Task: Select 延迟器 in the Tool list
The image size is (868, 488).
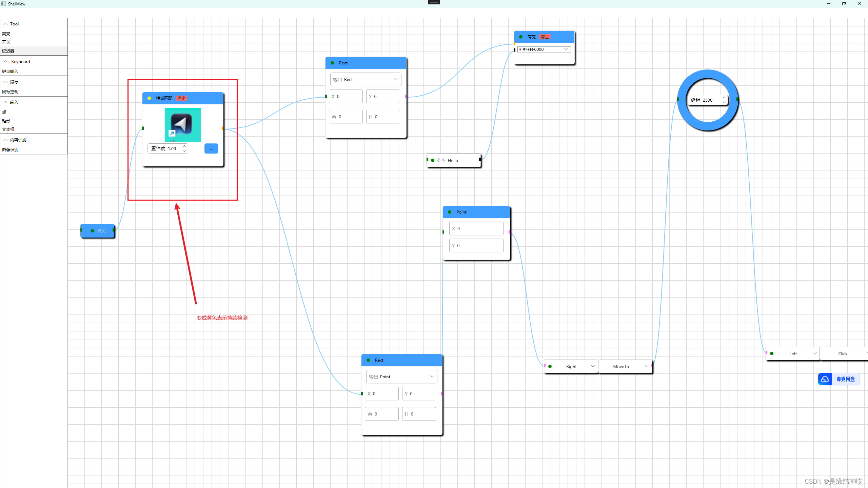Action: click(x=8, y=51)
